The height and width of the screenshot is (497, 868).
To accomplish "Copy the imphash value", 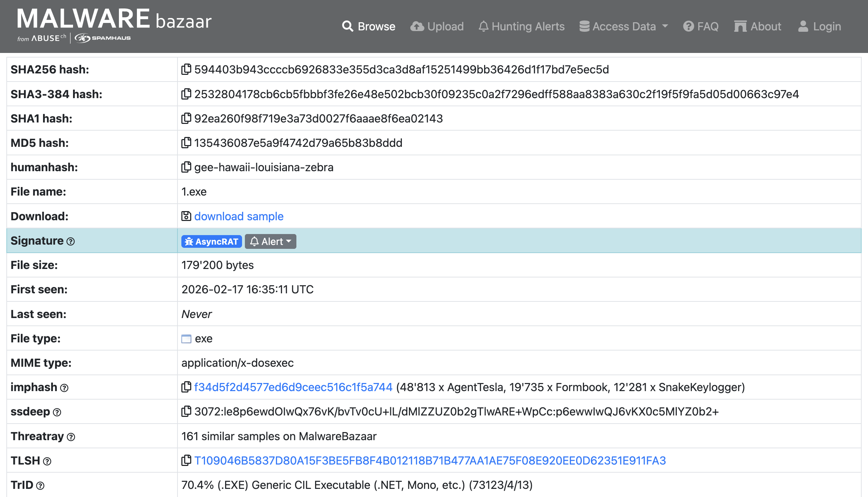I will (186, 387).
